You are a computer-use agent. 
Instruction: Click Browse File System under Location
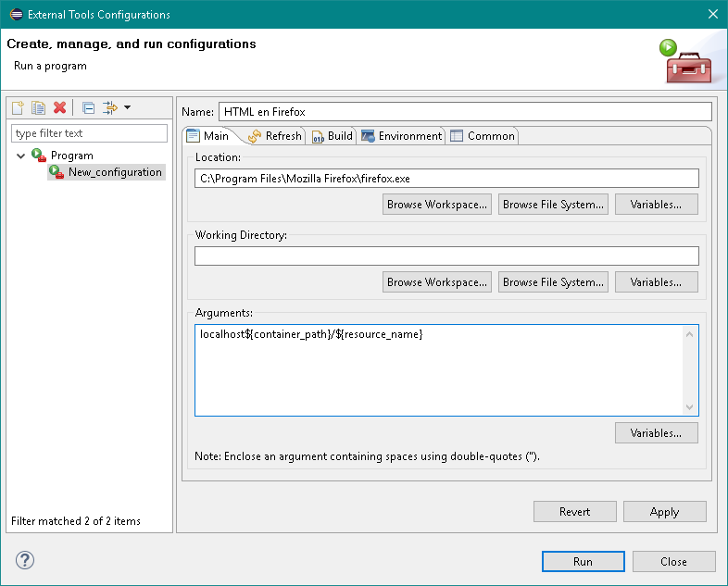tap(553, 205)
